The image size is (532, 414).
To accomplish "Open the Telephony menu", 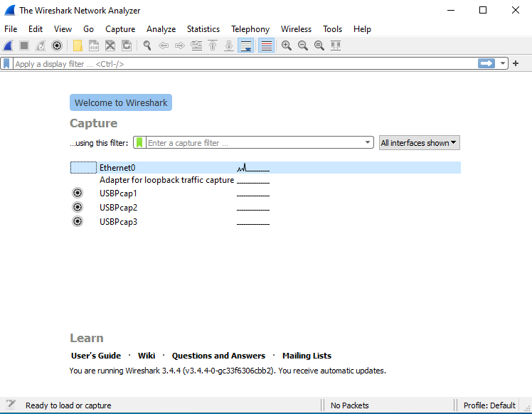I will point(250,29).
